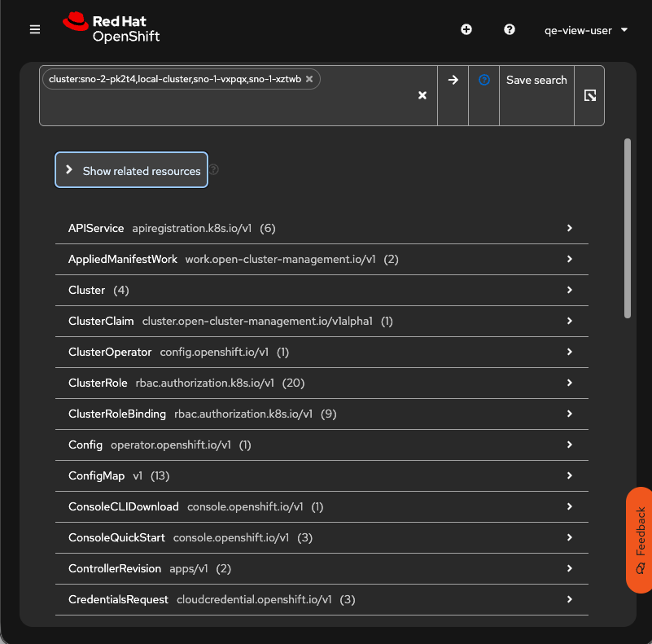Expand the ClusterClaim results row
This screenshot has height=644, width=652.
coord(322,321)
